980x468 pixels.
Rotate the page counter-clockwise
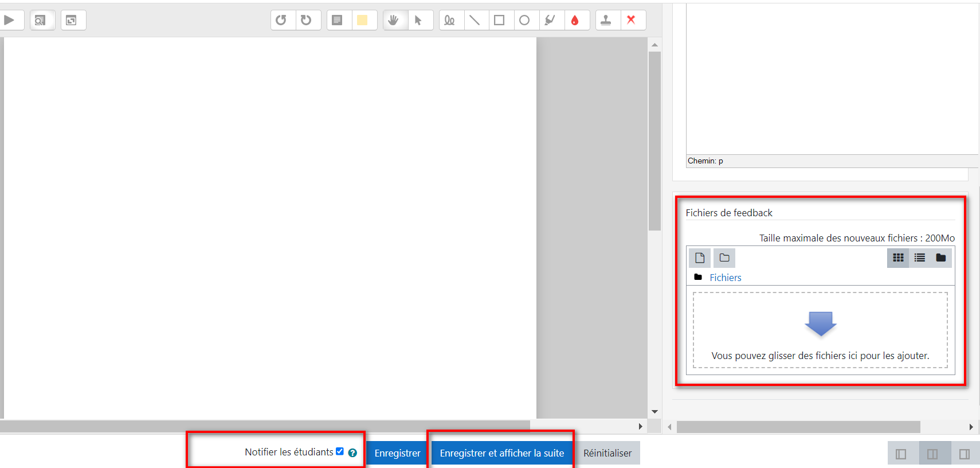(281, 20)
